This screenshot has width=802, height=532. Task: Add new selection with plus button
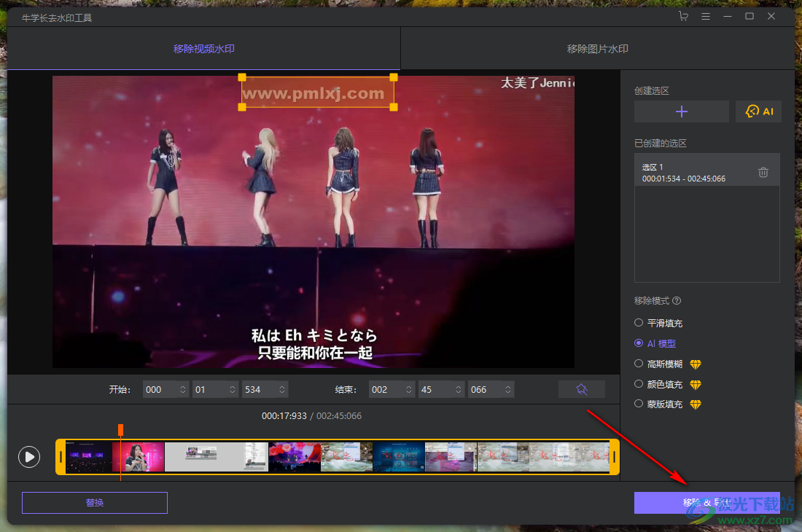[x=681, y=112]
